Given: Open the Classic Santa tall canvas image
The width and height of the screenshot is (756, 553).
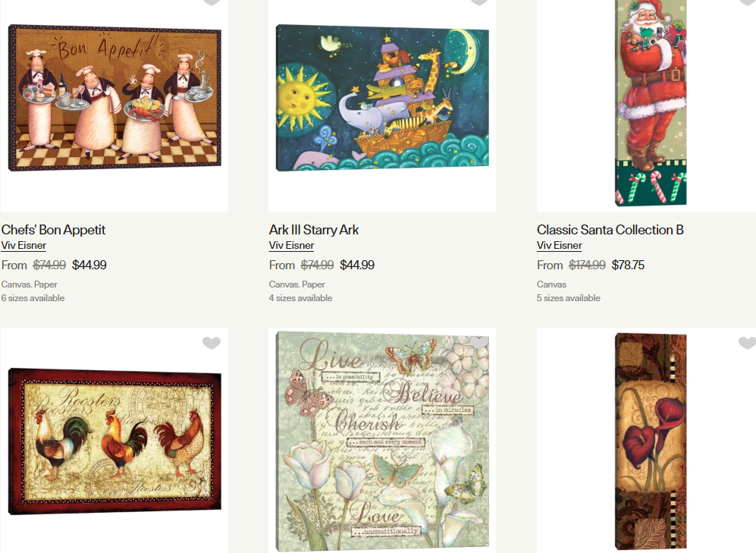Looking at the screenshot, I should point(651,102).
